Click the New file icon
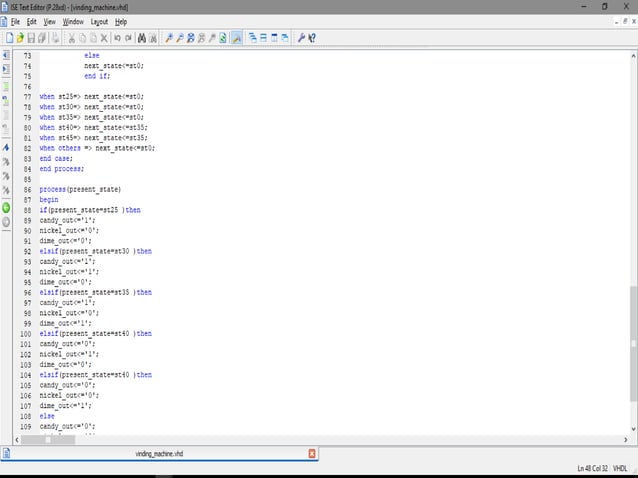Screen dimensions: 638x478 click(x=8, y=37)
